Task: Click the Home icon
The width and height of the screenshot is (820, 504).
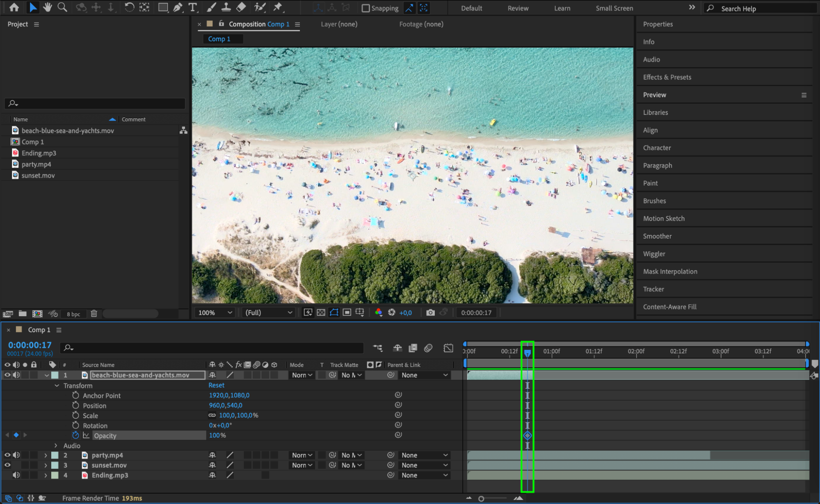Action: click(x=14, y=7)
